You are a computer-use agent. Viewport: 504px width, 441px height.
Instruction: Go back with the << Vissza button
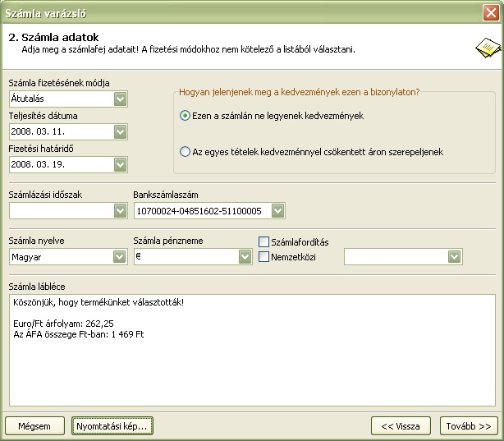coord(401,426)
